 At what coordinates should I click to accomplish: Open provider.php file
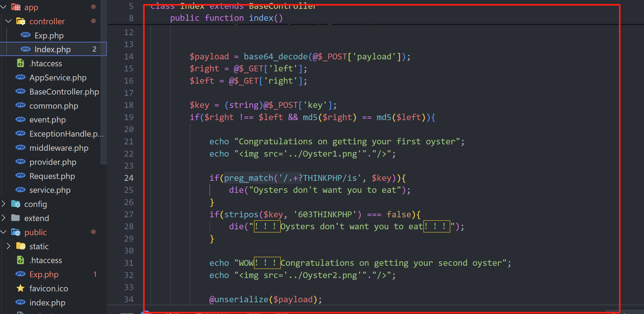coord(53,162)
